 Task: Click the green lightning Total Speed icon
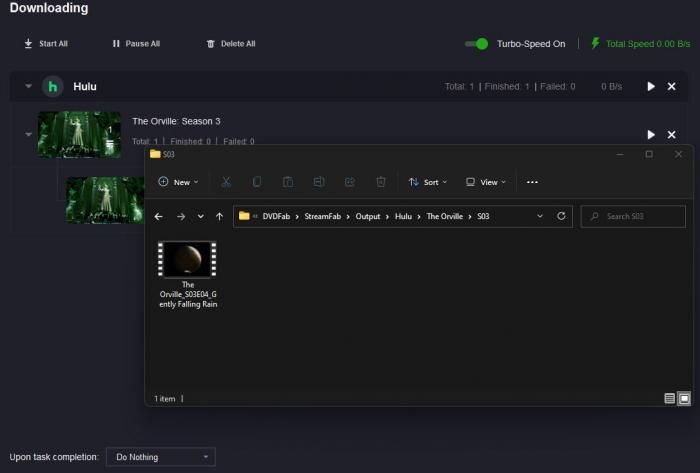click(x=595, y=43)
